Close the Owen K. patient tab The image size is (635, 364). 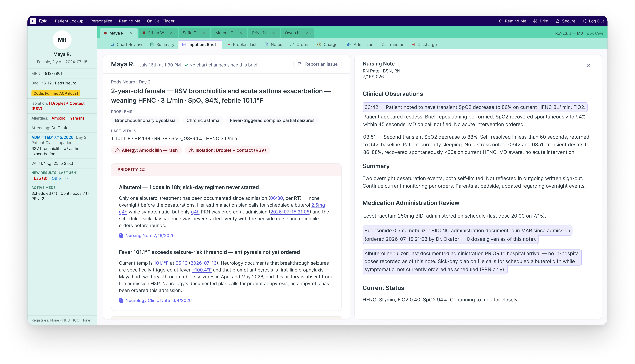click(x=307, y=33)
